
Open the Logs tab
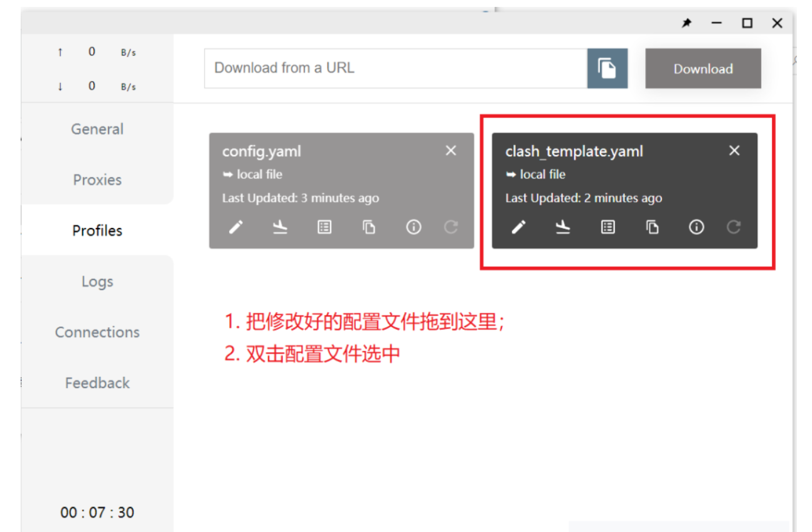point(97,281)
